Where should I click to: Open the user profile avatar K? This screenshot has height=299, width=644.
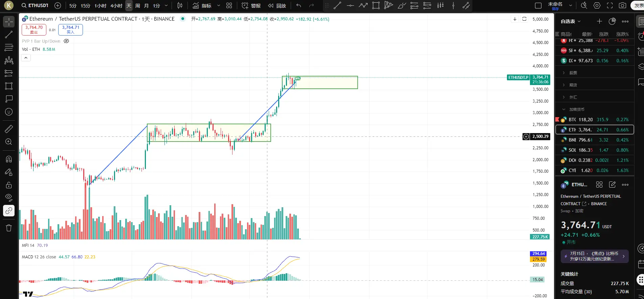[x=8, y=5]
